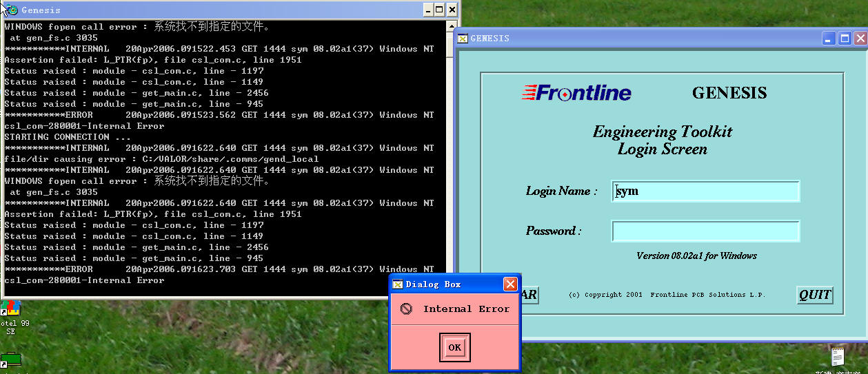Screen dimensions: 868x374
Task: Click the Frontline logo on the login screen
Action: [x=577, y=92]
